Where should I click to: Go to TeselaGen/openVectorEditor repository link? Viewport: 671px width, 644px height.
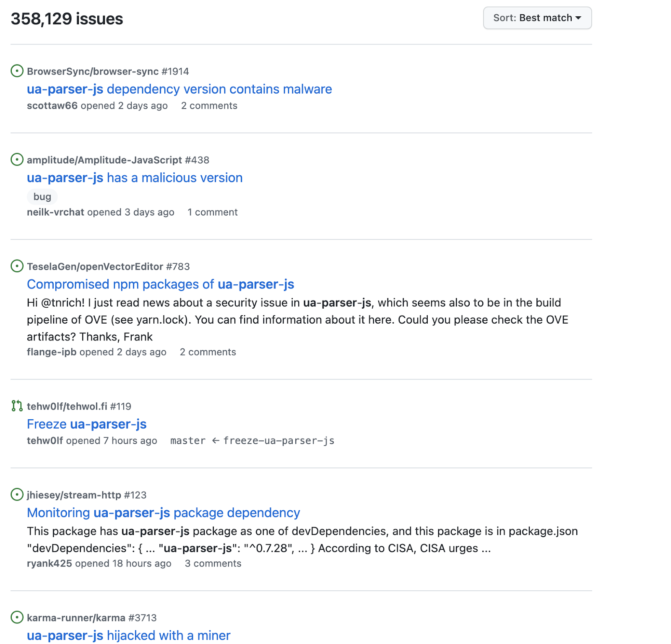[95, 267]
